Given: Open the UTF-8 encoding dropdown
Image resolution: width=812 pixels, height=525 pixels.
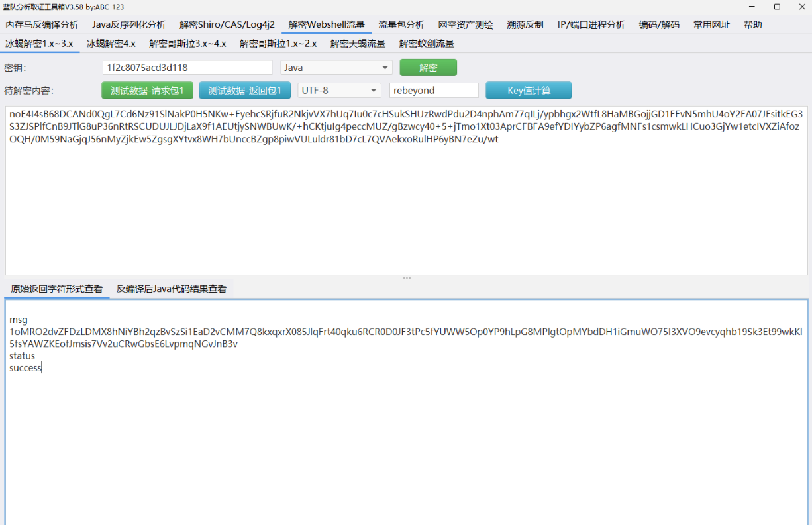Looking at the screenshot, I should click(339, 90).
